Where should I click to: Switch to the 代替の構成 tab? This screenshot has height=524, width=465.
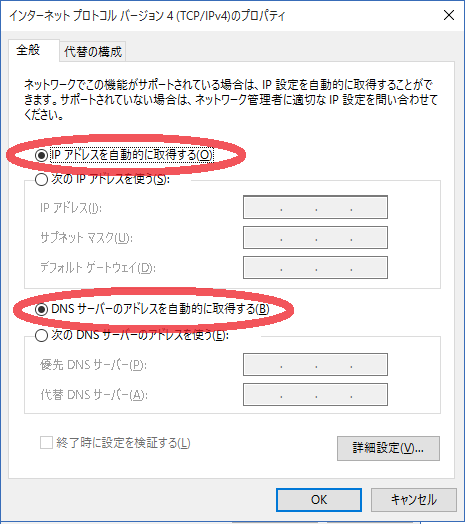click(x=93, y=52)
